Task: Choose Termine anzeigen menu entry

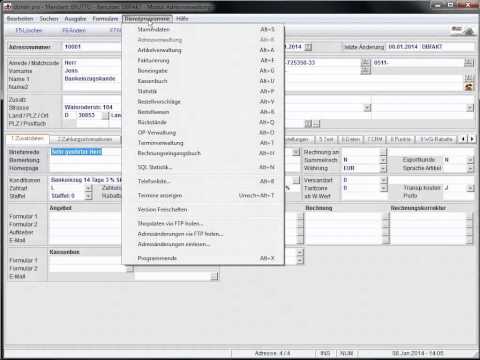Action: pos(204,196)
